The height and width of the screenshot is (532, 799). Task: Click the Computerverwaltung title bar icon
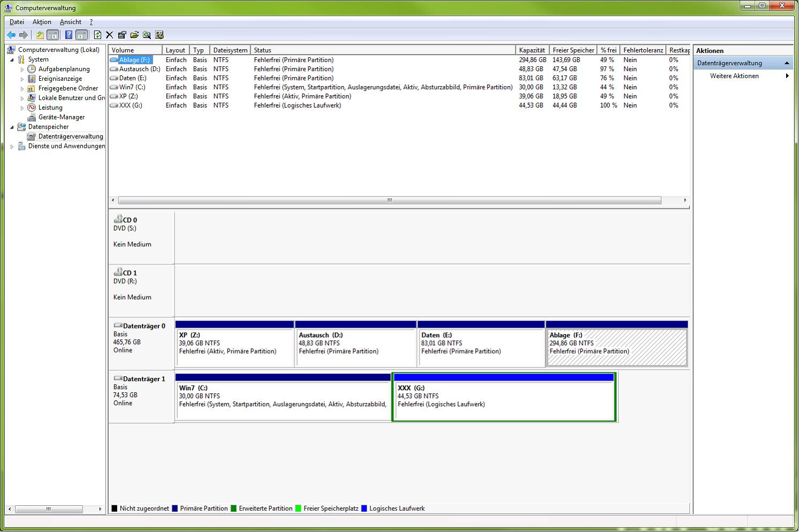[x=9, y=7]
